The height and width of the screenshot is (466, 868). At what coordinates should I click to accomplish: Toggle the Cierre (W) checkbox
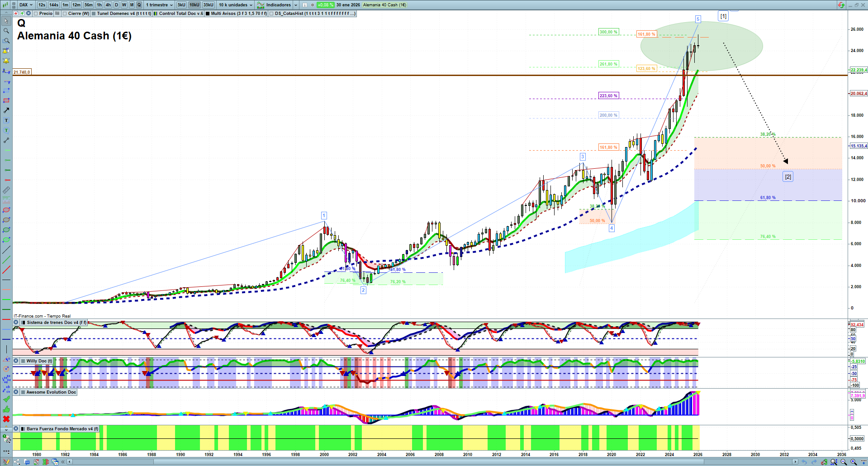(x=65, y=14)
